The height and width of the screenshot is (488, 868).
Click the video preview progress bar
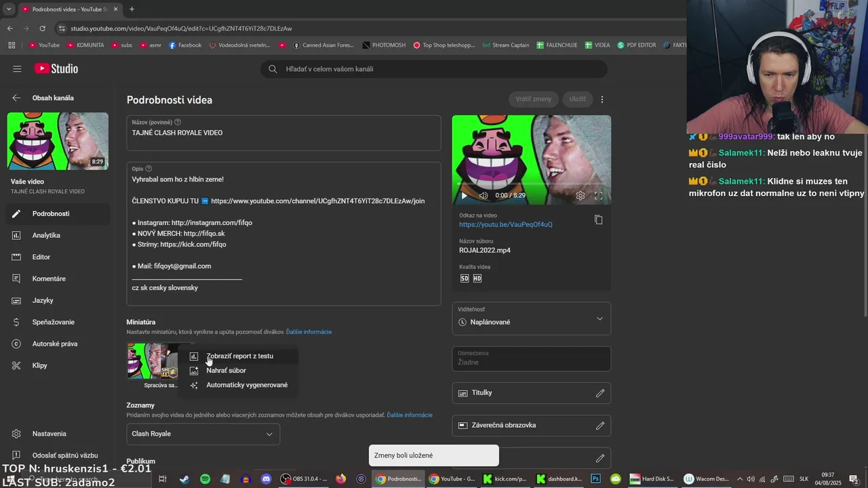click(x=532, y=184)
